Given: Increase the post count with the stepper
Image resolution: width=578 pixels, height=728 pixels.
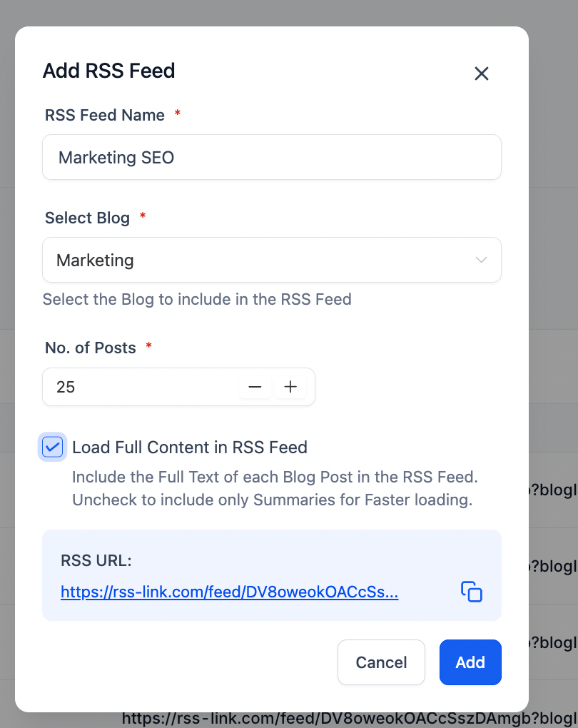Looking at the screenshot, I should [290, 386].
